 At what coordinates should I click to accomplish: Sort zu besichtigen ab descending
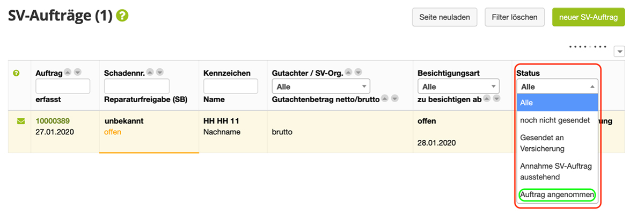tap(497, 98)
